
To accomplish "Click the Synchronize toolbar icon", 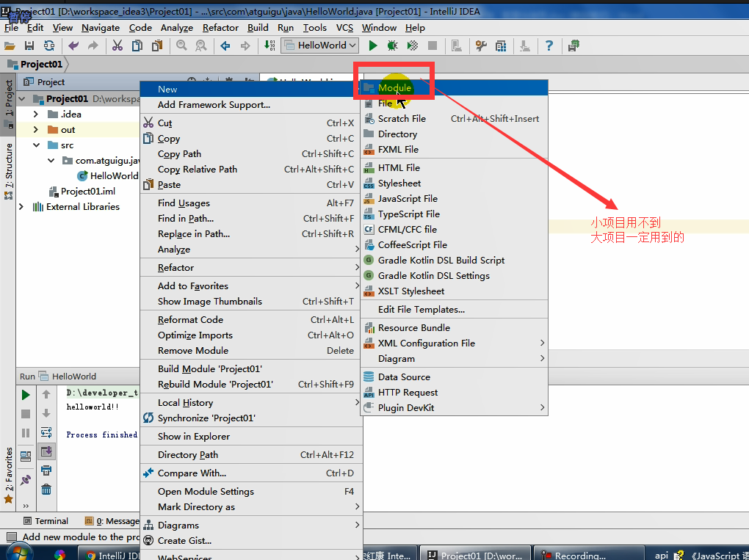I will click(49, 46).
